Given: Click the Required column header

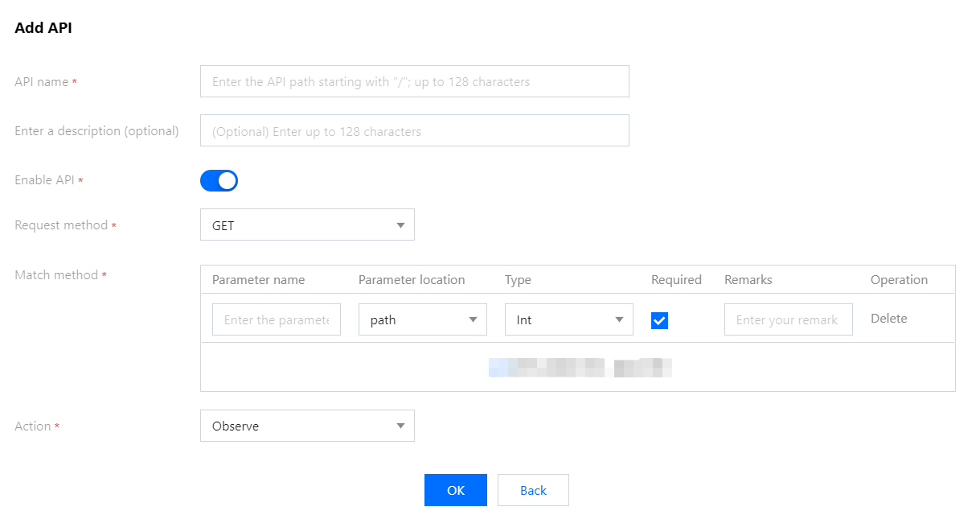Looking at the screenshot, I should click(676, 280).
